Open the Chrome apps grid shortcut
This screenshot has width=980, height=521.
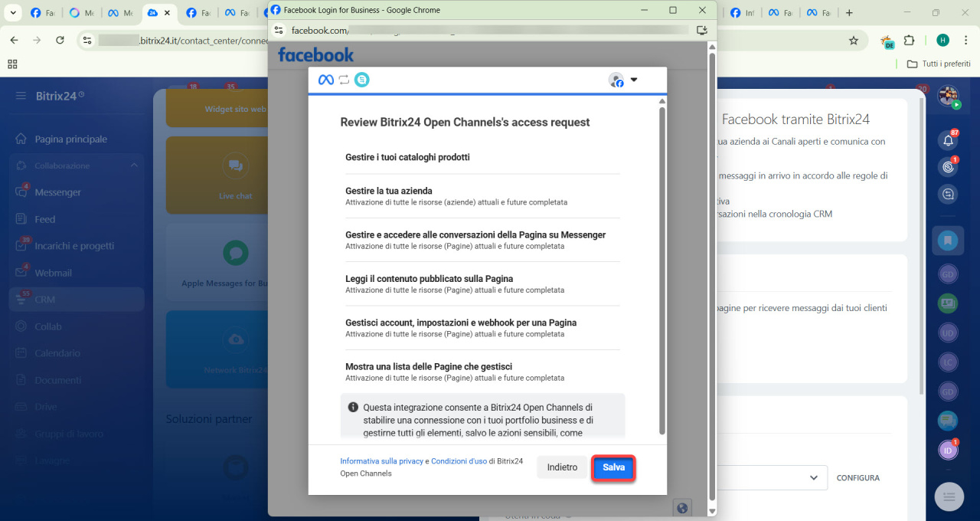[12, 64]
